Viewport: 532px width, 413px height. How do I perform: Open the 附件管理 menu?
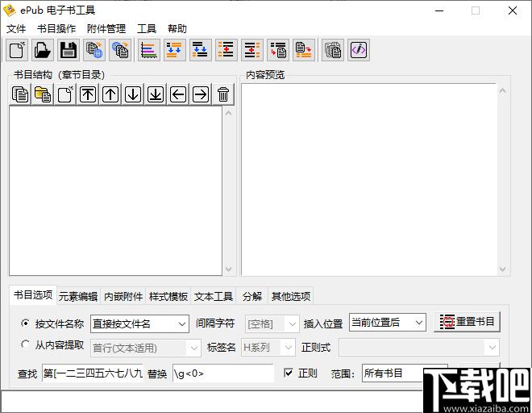pyautogui.click(x=106, y=29)
